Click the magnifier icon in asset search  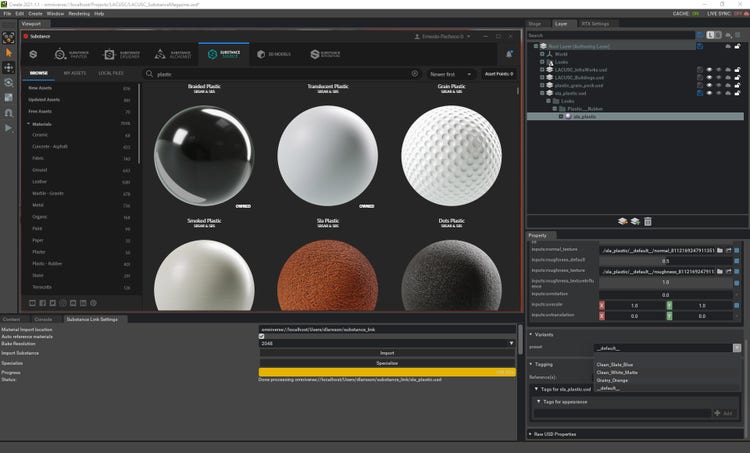pyautogui.click(x=150, y=74)
